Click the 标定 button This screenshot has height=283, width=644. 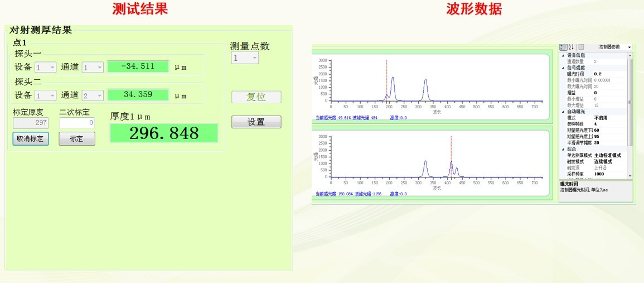pos(77,139)
